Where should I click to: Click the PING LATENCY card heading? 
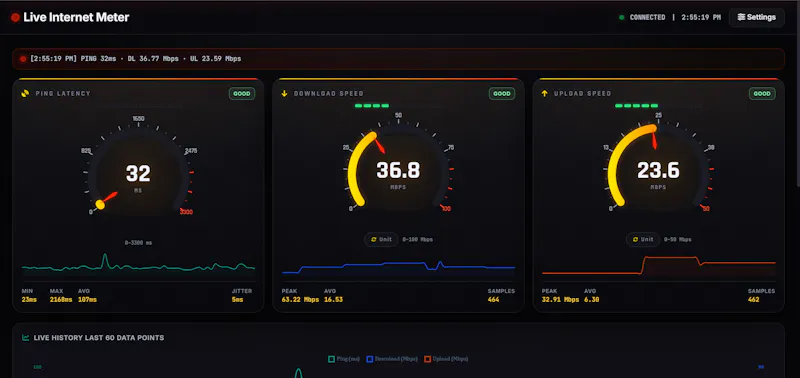point(63,94)
